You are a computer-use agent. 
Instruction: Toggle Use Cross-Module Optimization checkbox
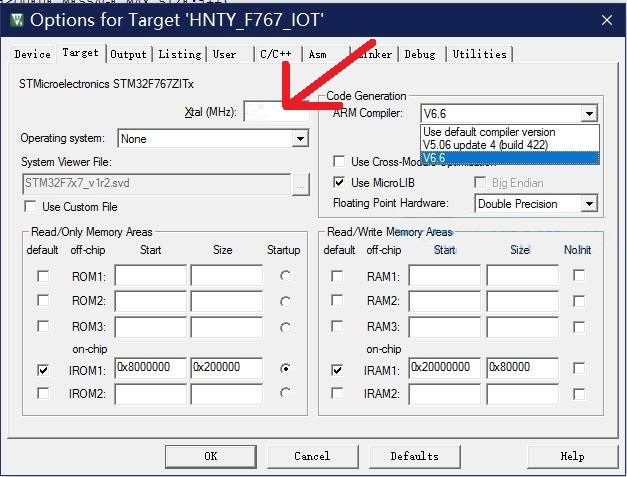[339, 162]
